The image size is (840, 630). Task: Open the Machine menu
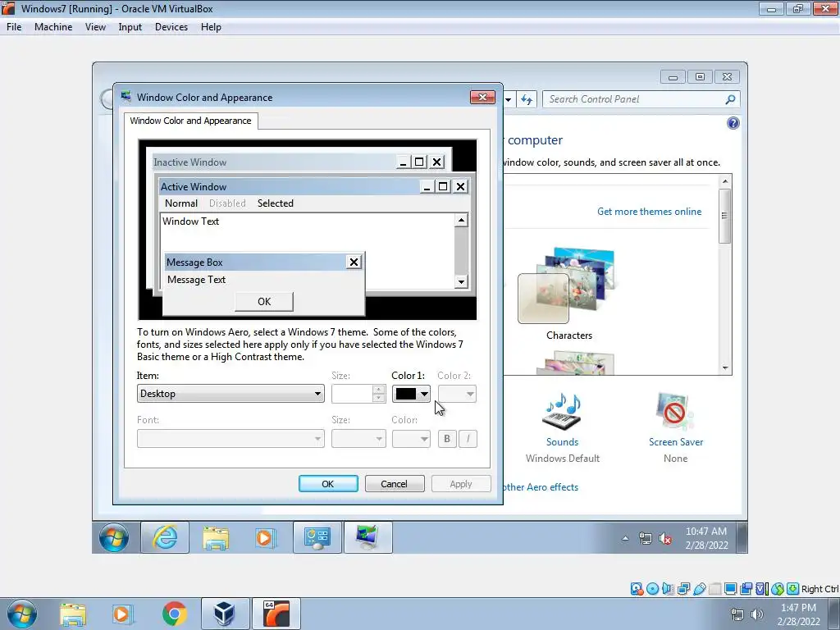point(53,27)
